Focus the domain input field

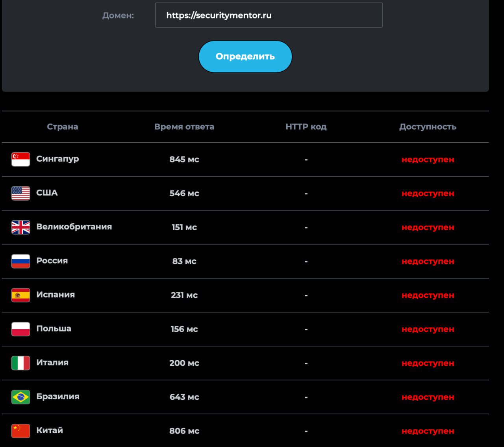click(x=269, y=15)
